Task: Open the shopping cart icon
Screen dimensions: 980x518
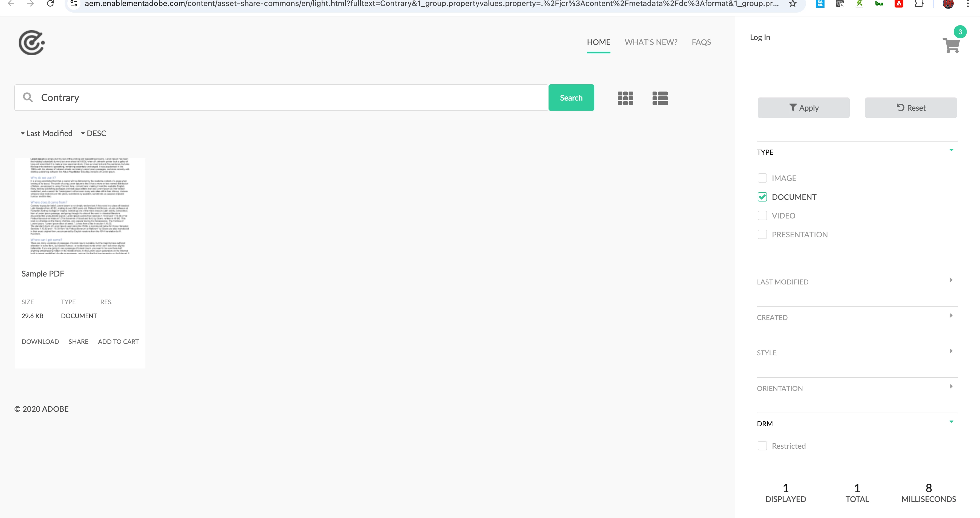Action: point(951,46)
